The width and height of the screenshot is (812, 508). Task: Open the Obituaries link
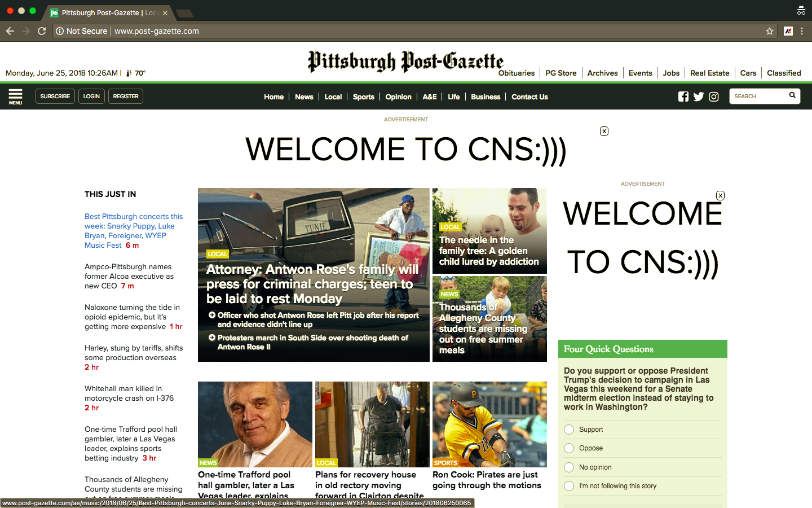click(x=517, y=73)
